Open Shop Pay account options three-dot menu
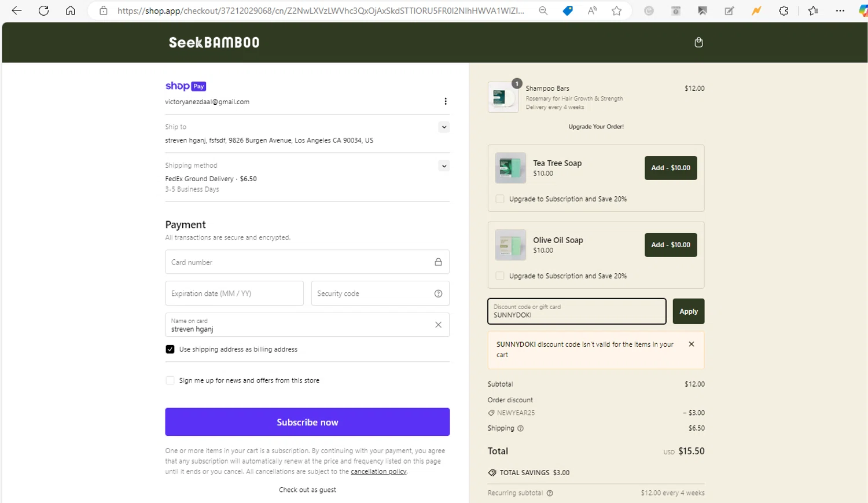Screen dimensions: 868x503 click(445, 101)
